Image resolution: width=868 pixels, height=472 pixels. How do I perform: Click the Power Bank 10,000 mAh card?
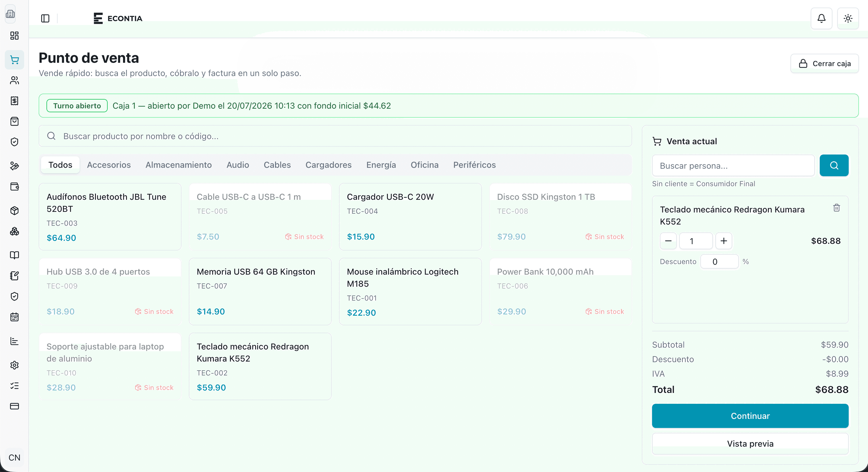pos(561,292)
